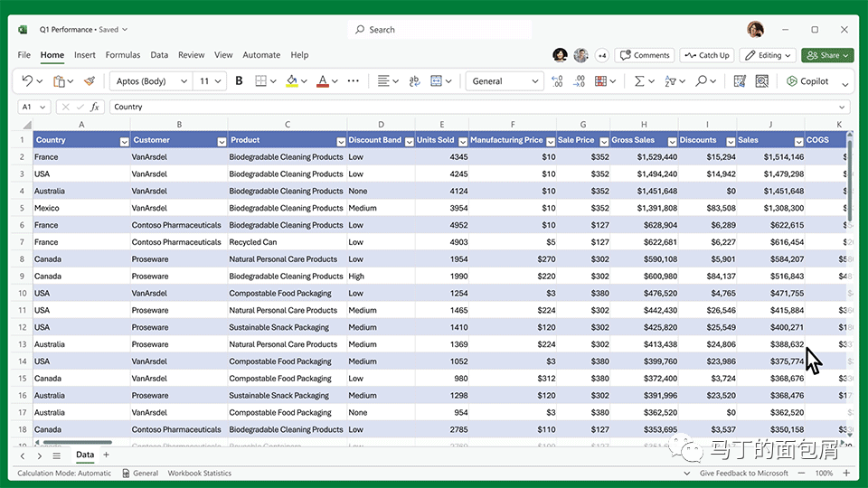
Task: Select all cells corner triangle
Action: [x=26, y=125]
